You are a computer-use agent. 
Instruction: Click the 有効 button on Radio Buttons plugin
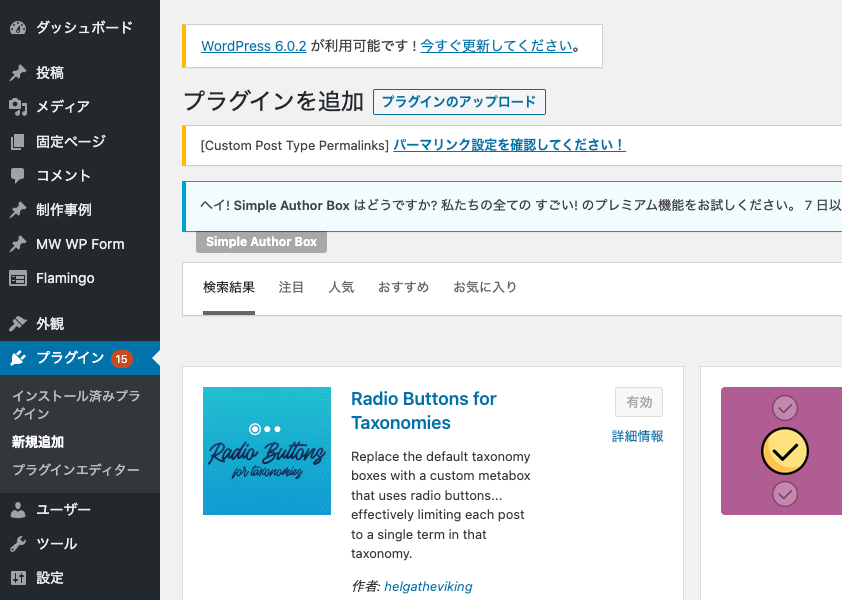tap(639, 402)
